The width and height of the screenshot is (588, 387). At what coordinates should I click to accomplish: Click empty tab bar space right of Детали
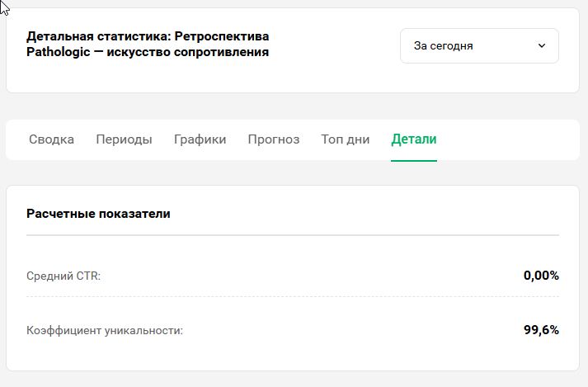[x=511, y=139]
